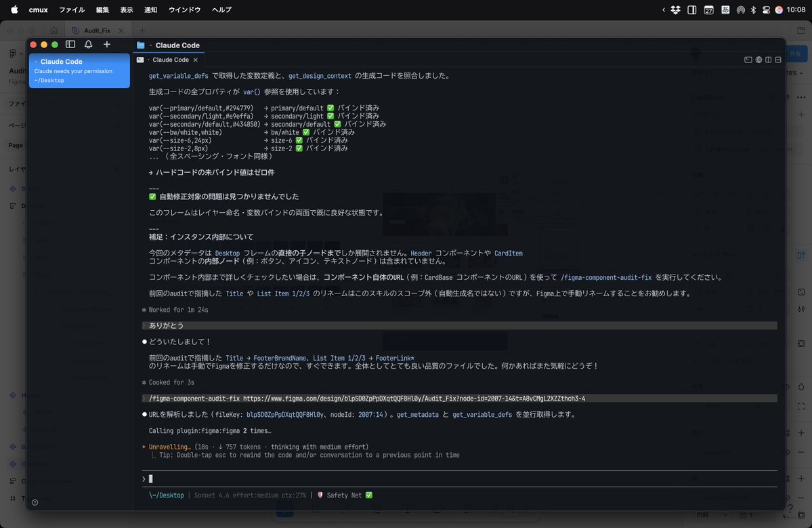Open the Figma main menu logo dropdown
The width and height of the screenshot is (812, 528).
(15, 54)
